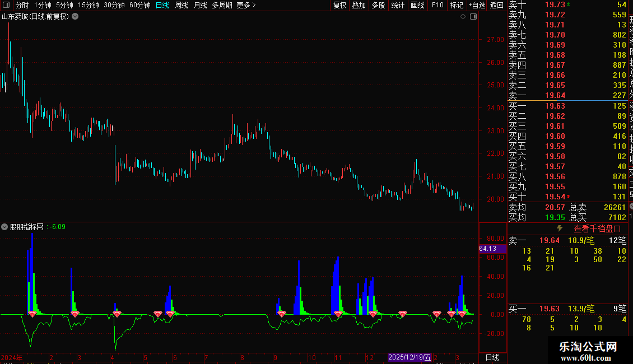Screen dimensions: 633x364
Task: Click the 20.00 price axis label
Action: coord(495,199)
